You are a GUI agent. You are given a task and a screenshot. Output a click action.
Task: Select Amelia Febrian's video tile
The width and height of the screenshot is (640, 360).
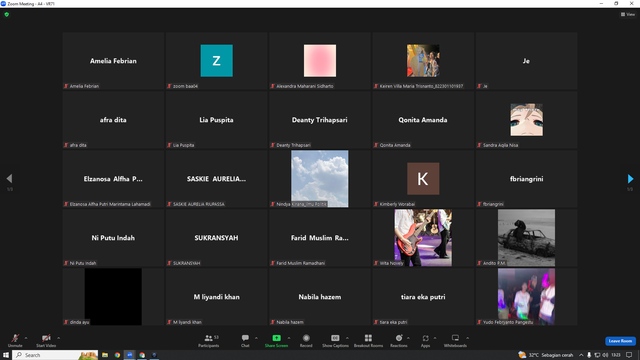(x=113, y=61)
